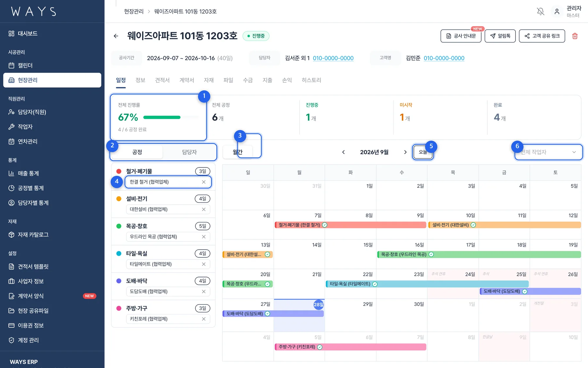Viewport: 588px width, 368px height.
Task: Open 연차관리 sidebar item
Action: pyautogui.click(x=52, y=141)
